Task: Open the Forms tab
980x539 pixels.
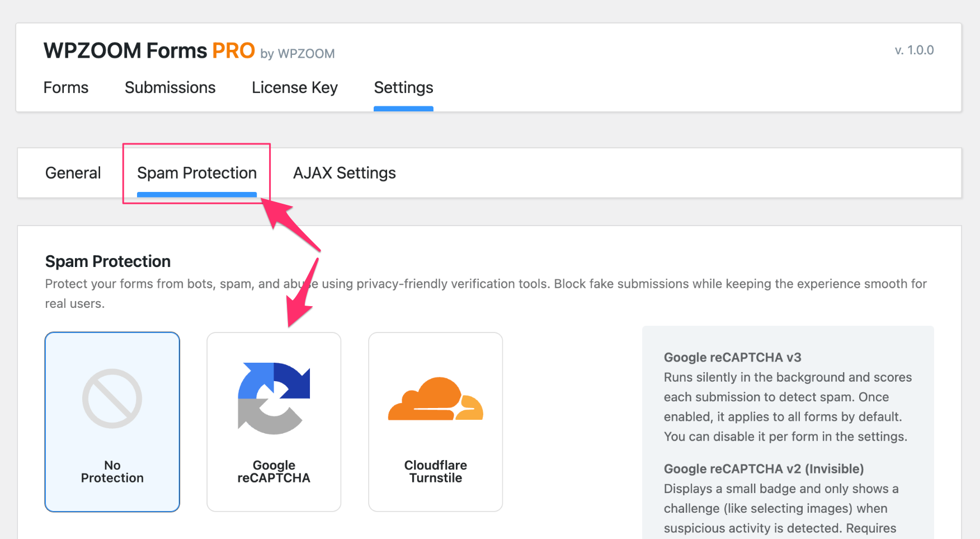Action: (66, 88)
